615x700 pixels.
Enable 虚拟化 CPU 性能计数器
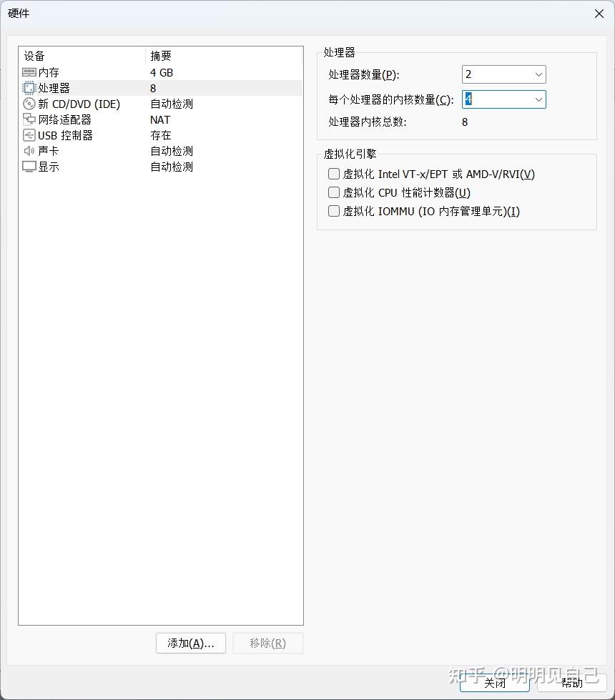point(333,192)
